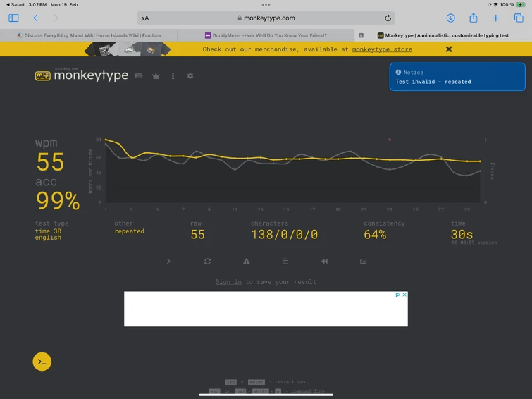The width and height of the screenshot is (532, 399).
Task: Dismiss the Test invalid notice
Action: pyautogui.click(x=457, y=77)
